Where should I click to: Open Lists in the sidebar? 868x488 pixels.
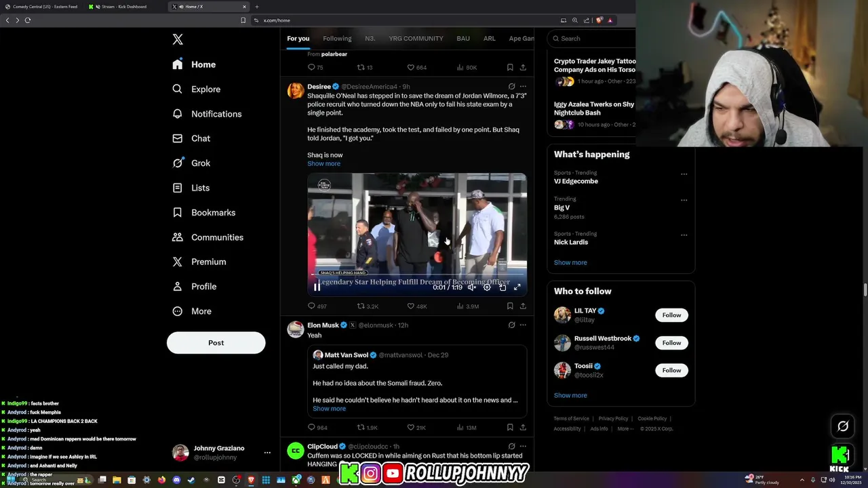(x=191, y=188)
